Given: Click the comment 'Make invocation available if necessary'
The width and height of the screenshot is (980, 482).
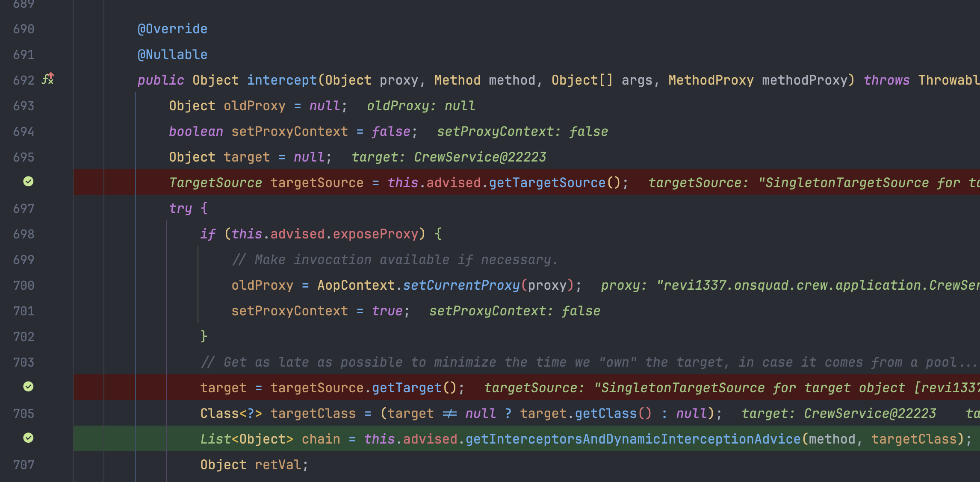Looking at the screenshot, I should (x=395, y=260).
